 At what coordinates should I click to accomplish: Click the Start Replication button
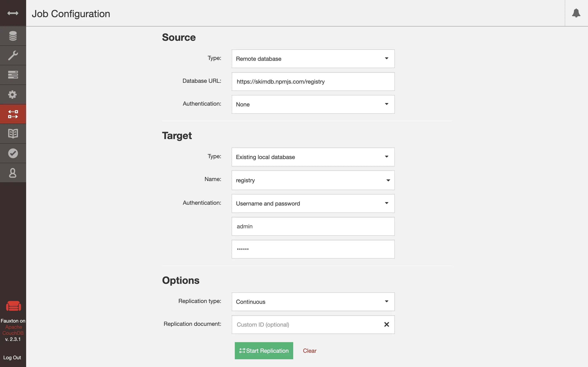click(x=264, y=350)
